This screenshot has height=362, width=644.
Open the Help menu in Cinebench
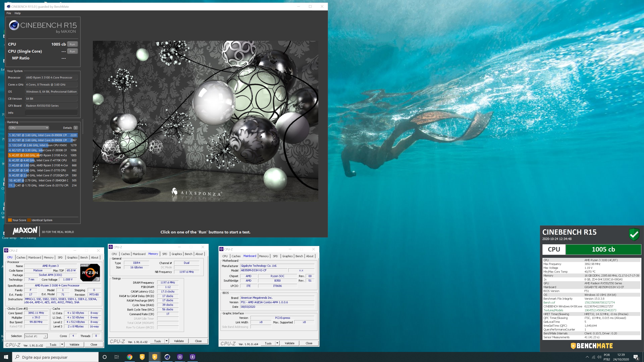pos(17,13)
